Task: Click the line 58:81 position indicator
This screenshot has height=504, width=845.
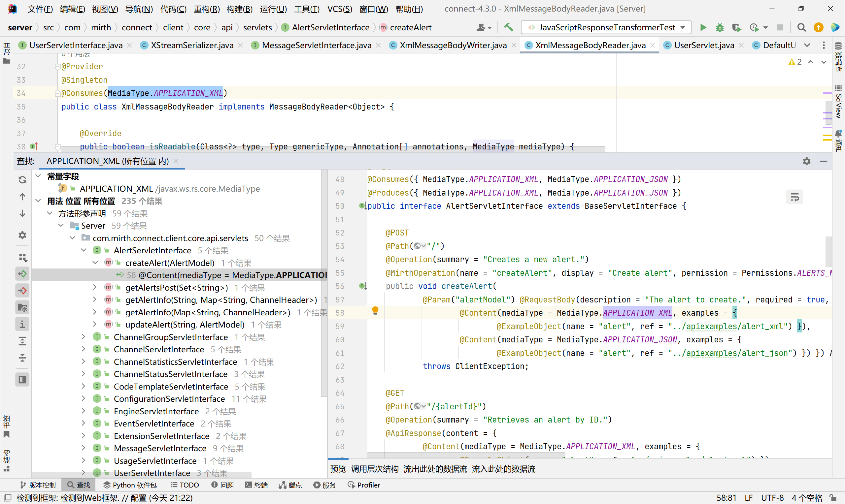Action: 727,498
